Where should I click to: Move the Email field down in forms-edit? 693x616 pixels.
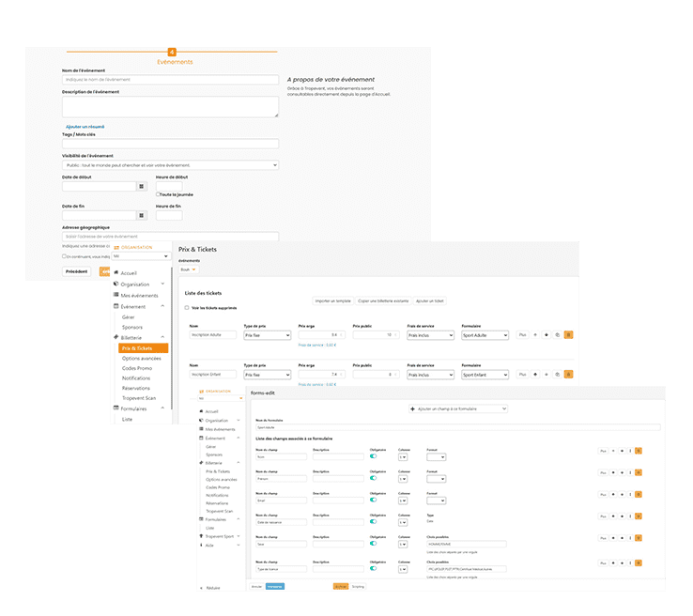point(622,495)
